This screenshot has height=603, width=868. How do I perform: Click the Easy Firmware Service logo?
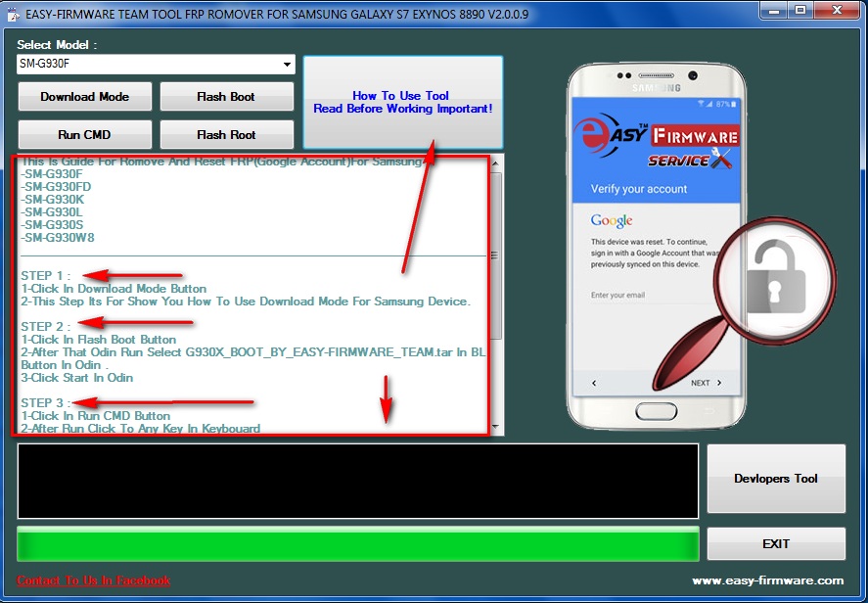(x=657, y=142)
